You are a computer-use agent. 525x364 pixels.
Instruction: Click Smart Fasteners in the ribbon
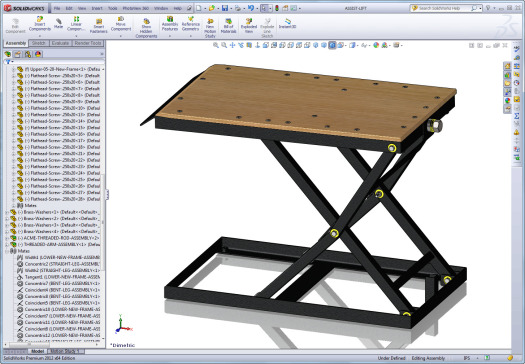point(99,26)
